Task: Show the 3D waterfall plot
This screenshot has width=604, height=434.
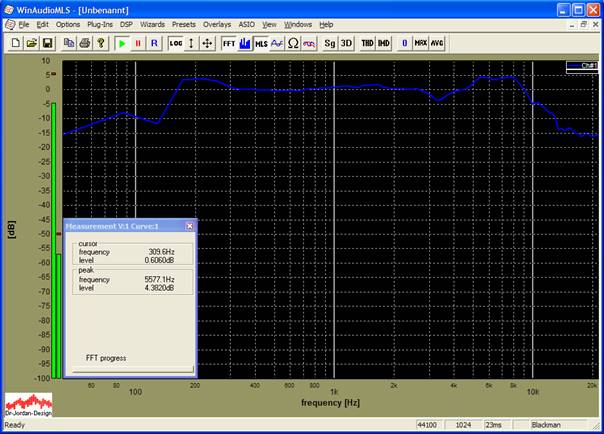Action: pyautogui.click(x=346, y=44)
